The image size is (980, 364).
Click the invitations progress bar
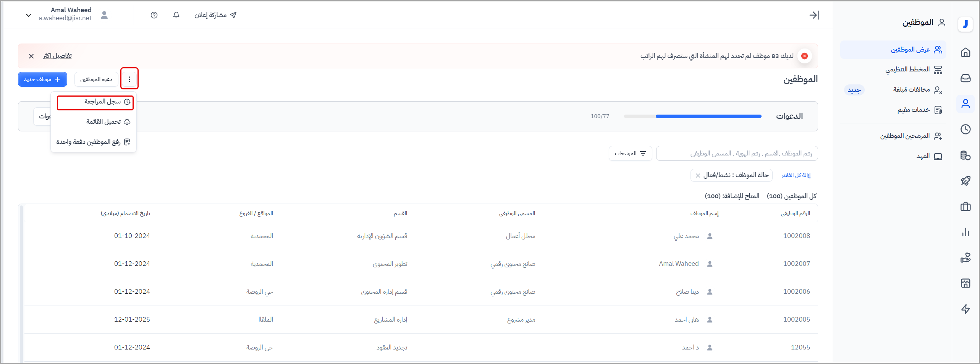pyautogui.click(x=692, y=116)
